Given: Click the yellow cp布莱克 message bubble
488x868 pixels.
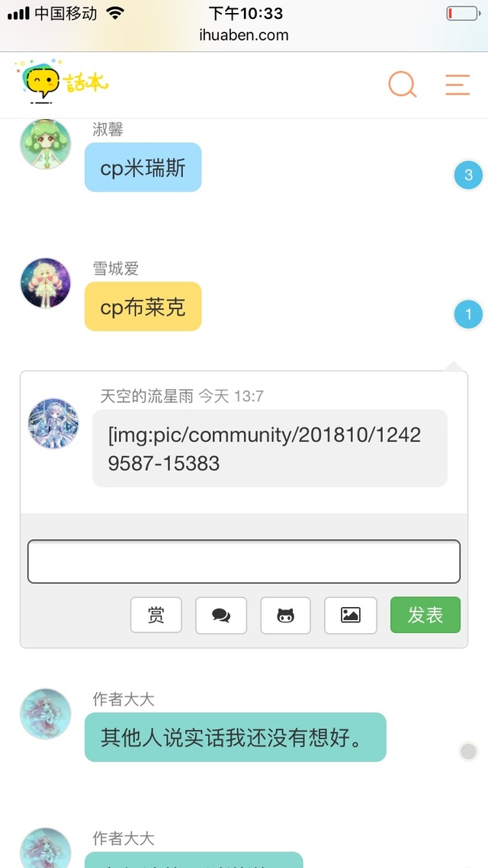Looking at the screenshot, I should click(x=143, y=306).
